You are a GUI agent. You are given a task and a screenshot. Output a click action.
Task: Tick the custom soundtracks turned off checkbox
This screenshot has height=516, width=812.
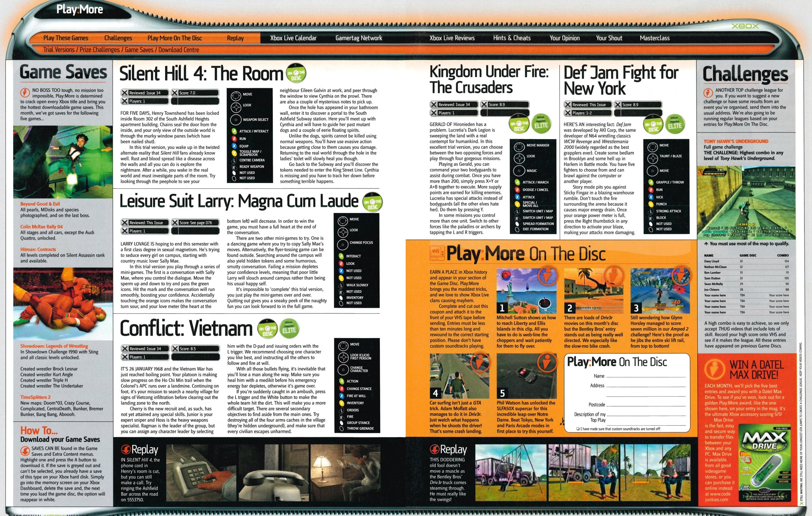point(578,429)
